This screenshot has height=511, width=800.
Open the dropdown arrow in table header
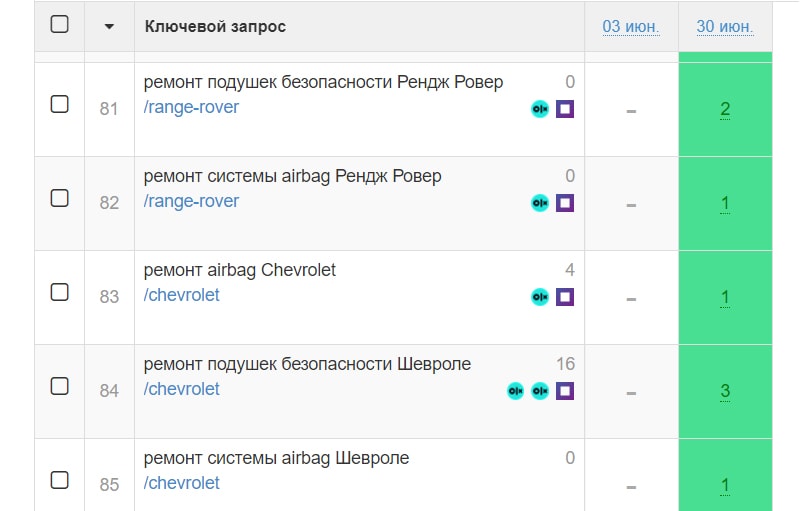109,27
